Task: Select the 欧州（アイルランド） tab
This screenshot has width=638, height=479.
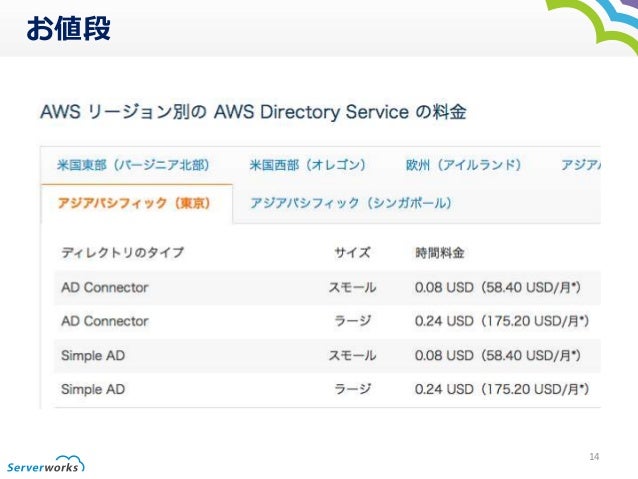Action: (464, 165)
